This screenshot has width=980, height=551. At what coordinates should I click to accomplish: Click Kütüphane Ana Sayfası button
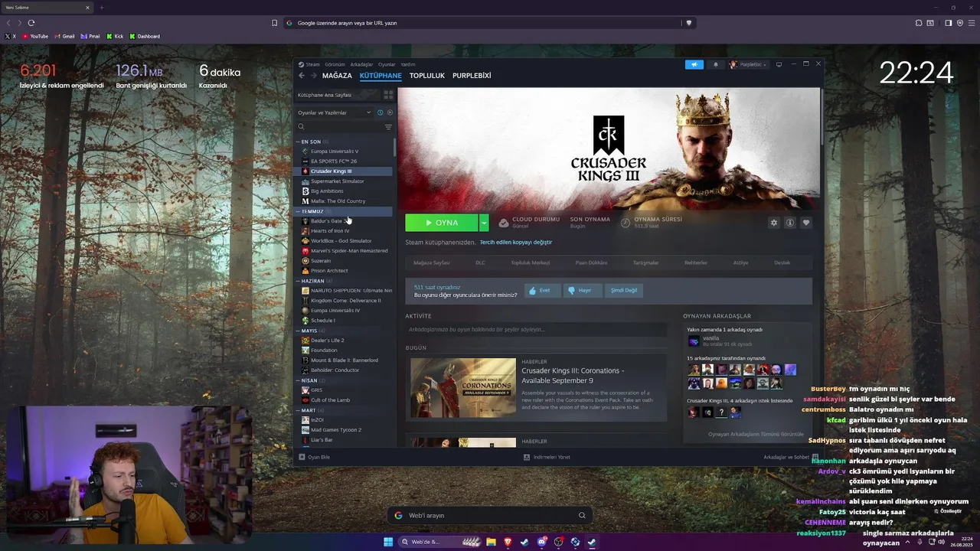(x=338, y=95)
